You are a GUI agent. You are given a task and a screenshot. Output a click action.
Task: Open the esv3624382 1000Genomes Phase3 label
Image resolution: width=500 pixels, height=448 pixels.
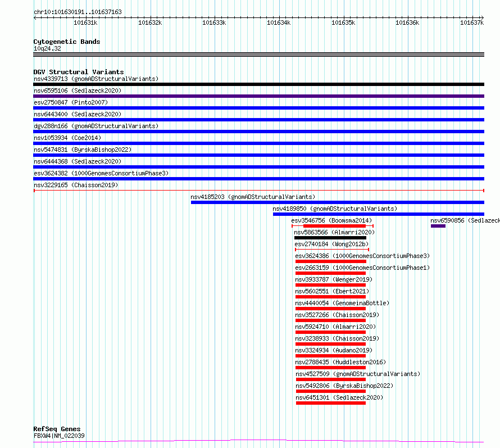pyautogui.click(x=101, y=173)
